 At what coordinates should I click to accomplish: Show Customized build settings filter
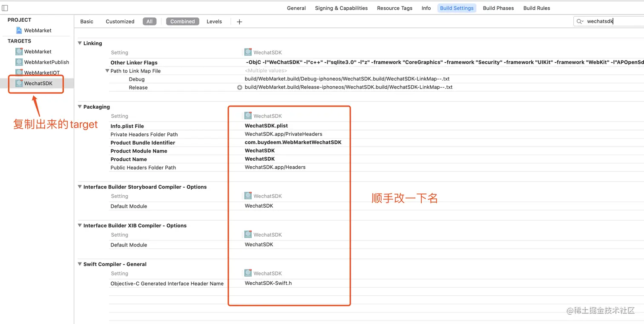click(120, 21)
